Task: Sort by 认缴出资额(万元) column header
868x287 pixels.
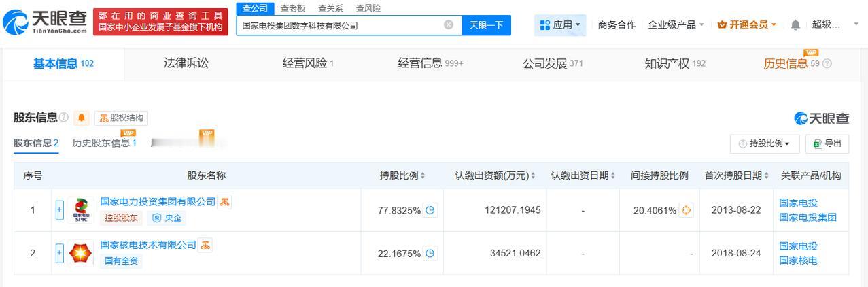Action: [496, 175]
